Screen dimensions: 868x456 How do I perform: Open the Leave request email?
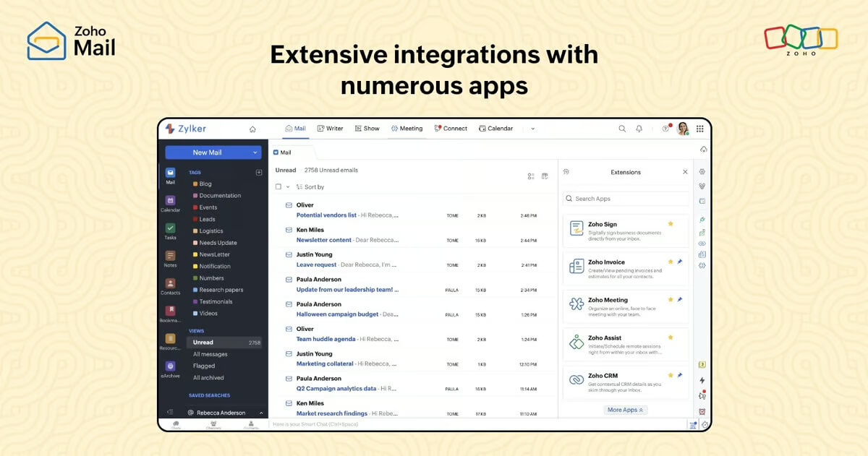coord(412,259)
